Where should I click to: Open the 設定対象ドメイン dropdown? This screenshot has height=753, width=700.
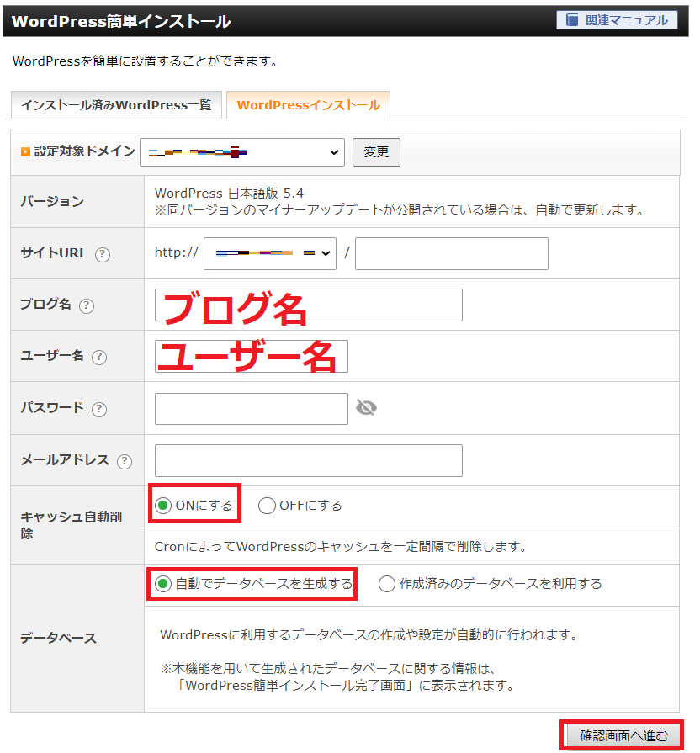click(x=242, y=152)
